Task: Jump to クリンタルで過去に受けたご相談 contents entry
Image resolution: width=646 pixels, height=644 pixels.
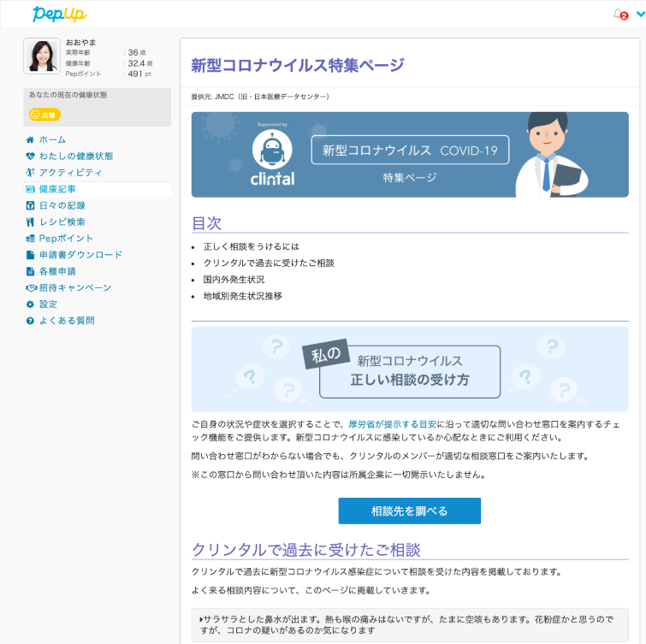Action: pyautogui.click(x=269, y=263)
